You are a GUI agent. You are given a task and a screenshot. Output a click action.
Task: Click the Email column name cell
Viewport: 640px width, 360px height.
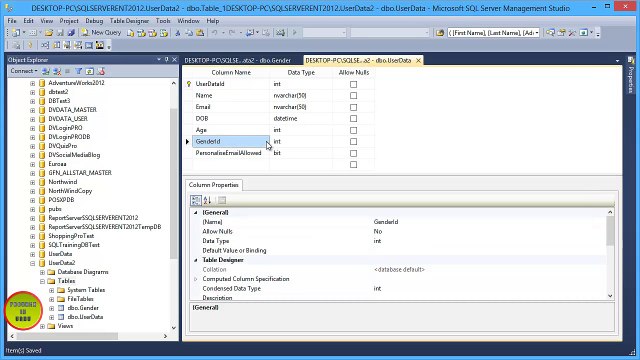(231, 107)
